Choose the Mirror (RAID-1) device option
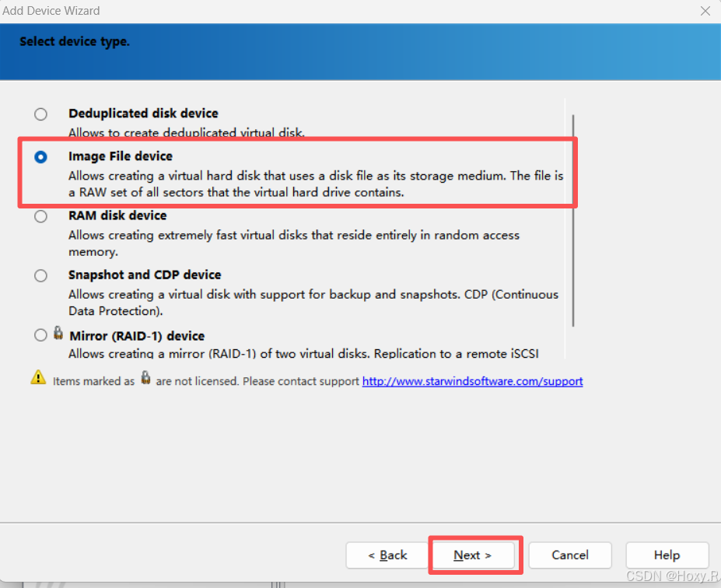The image size is (721, 588). tap(41, 334)
